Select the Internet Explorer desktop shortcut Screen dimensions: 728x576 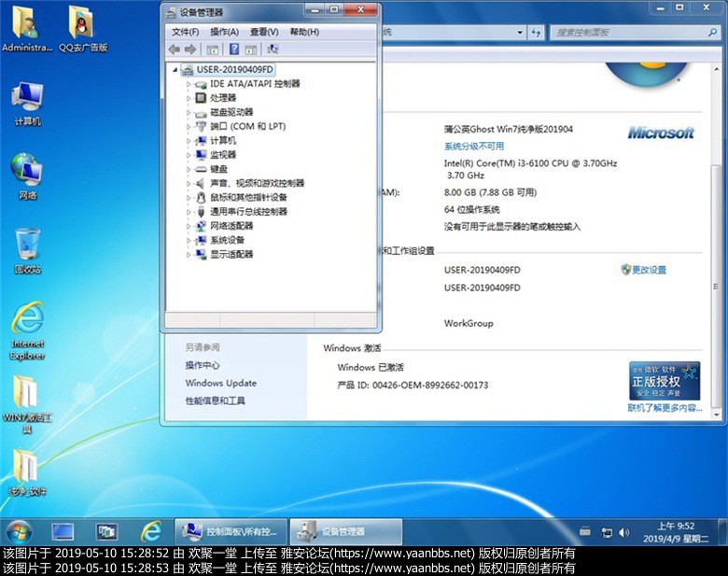27,330
